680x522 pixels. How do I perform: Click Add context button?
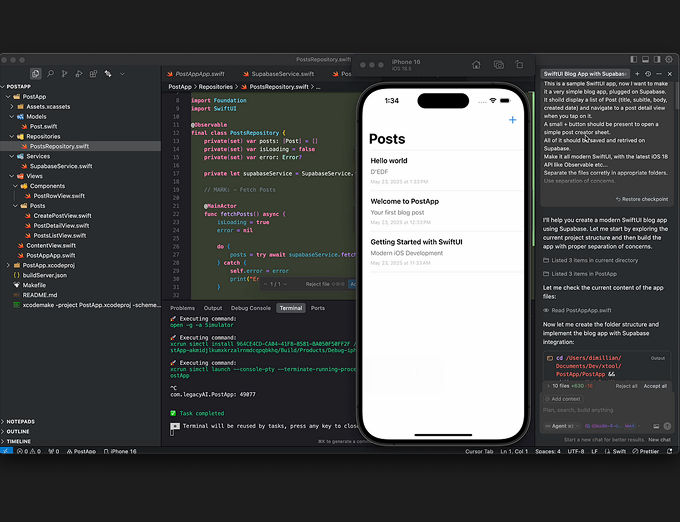click(x=563, y=399)
